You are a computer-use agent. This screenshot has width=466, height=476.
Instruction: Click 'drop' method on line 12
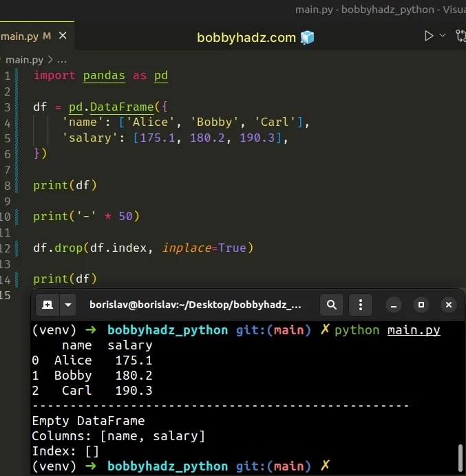tap(68, 248)
